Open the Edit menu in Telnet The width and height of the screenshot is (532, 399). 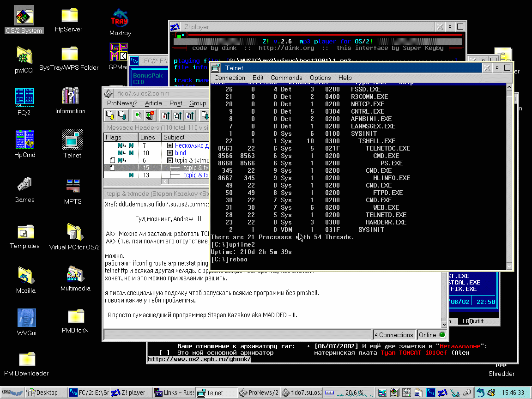click(258, 78)
